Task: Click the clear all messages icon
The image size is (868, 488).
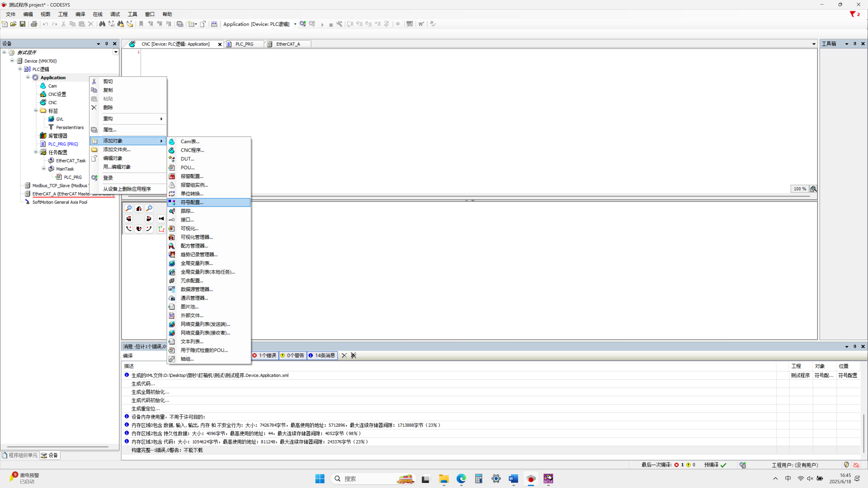Action: point(354,355)
